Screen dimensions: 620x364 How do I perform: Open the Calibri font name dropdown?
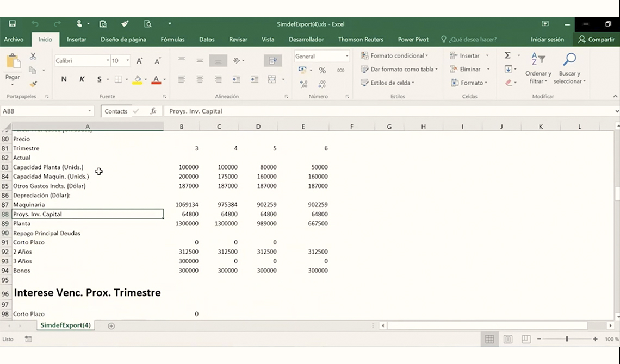(108, 60)
